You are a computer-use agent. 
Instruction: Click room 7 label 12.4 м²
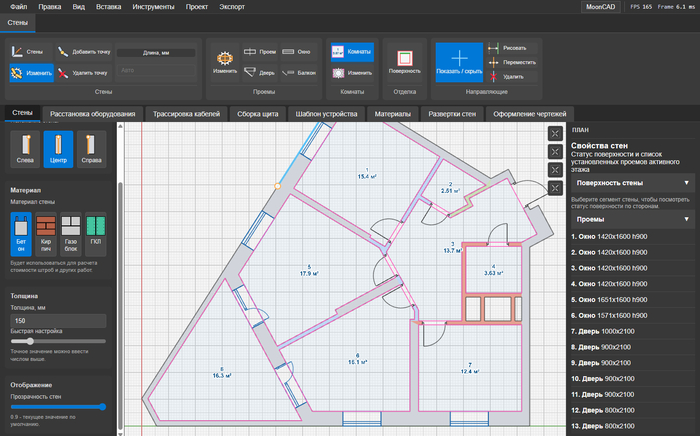click(470, 368)
